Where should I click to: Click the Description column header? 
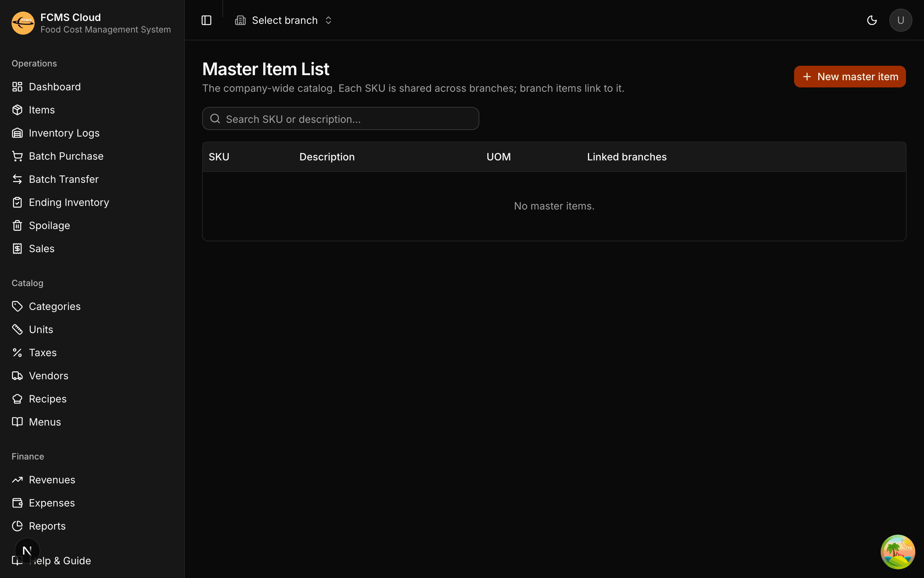pos(327,157)
